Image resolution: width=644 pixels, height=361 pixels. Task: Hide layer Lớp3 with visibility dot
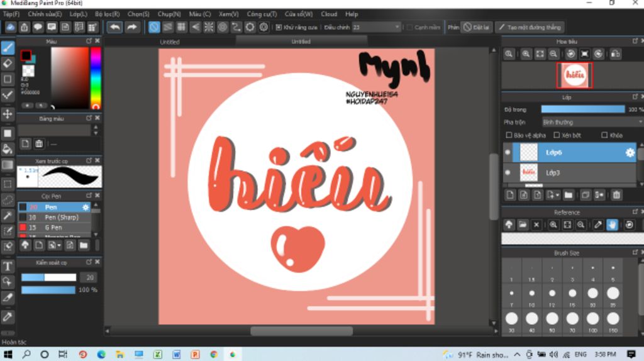pos(508,172)
